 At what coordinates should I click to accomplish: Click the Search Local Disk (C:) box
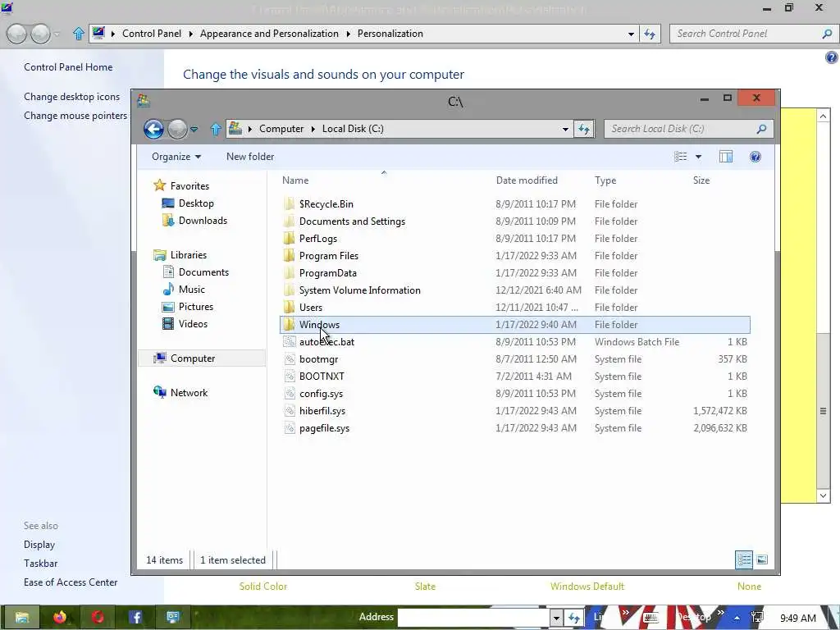pos(688,129)
